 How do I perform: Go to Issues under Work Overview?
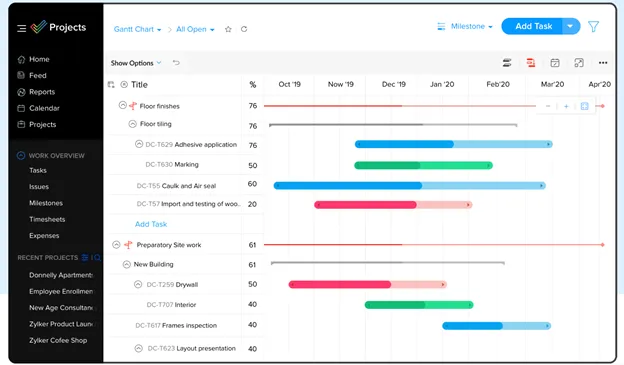[39, 187]
